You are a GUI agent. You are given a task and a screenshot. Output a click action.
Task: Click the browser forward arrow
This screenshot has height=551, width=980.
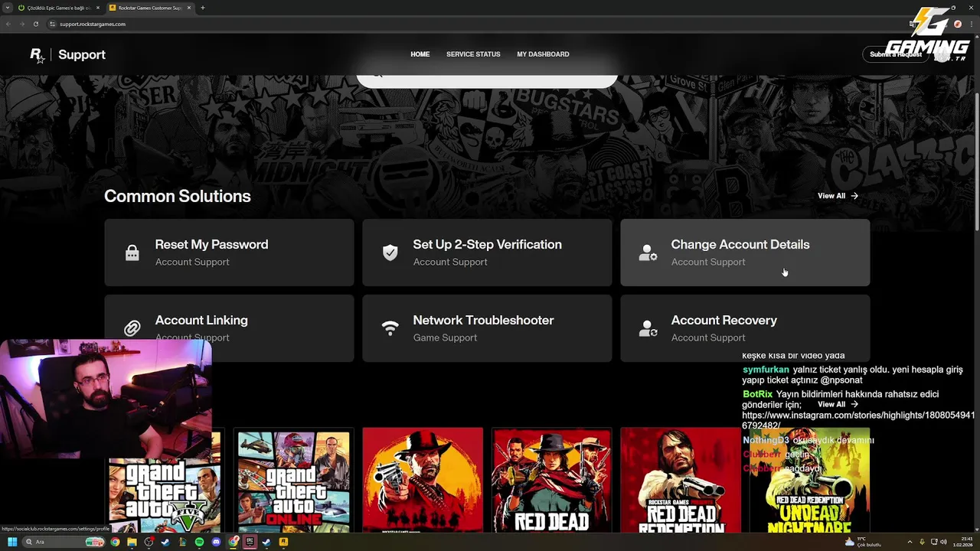(22, 24)
